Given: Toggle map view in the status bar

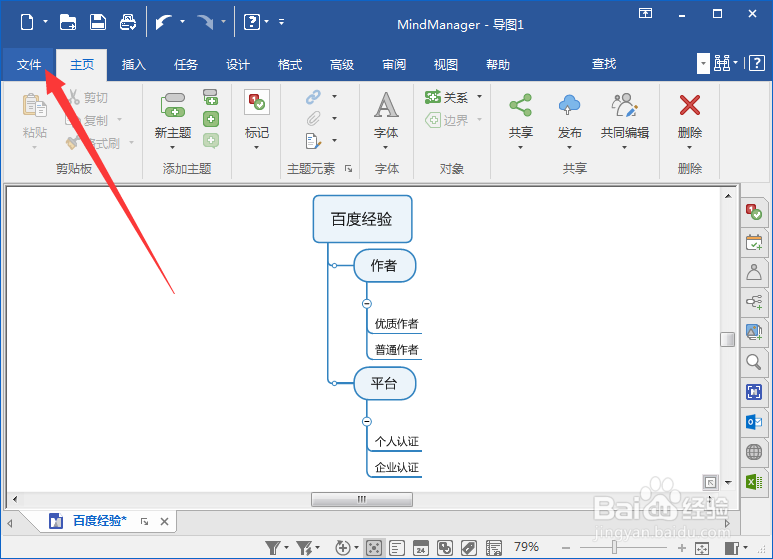Looking at the screenshot, I should click(374, 548).
